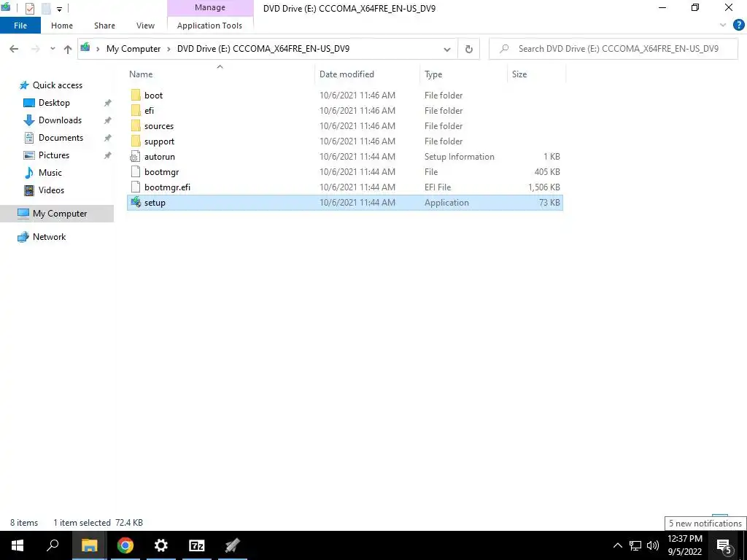Open Google Chrome from taskbar
The width and height of the screenshot is (747, 560).
[125, 545]
